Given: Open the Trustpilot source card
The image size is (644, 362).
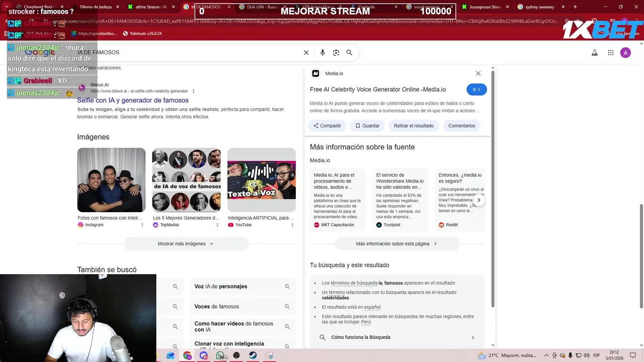Looking at the screenshot, I should click(400, 200).
